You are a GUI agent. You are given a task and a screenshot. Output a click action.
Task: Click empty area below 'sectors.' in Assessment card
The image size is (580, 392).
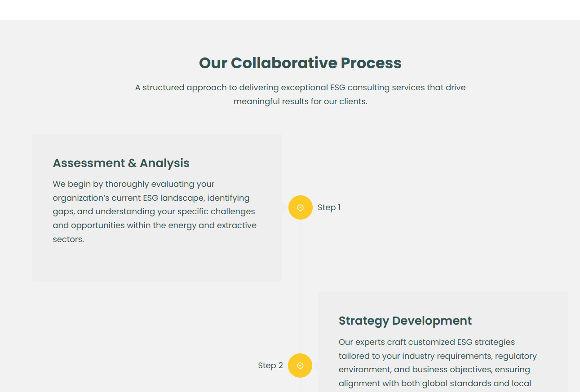click(157, 263)
